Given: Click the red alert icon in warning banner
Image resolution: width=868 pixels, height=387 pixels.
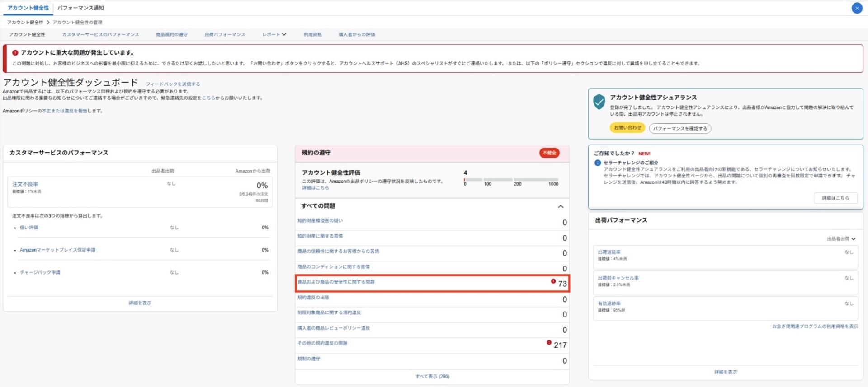Looking at the screenshot, I should tap(15, 53).
